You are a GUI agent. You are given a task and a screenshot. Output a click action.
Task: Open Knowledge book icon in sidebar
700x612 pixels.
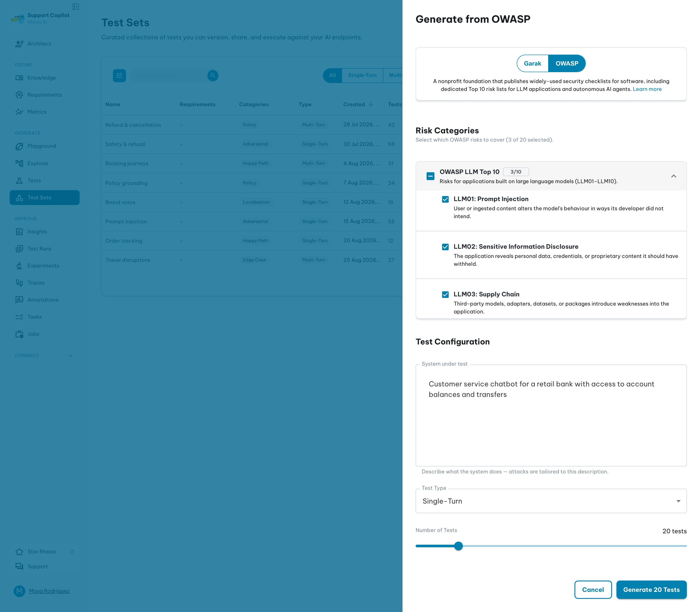tap(19, 78)
